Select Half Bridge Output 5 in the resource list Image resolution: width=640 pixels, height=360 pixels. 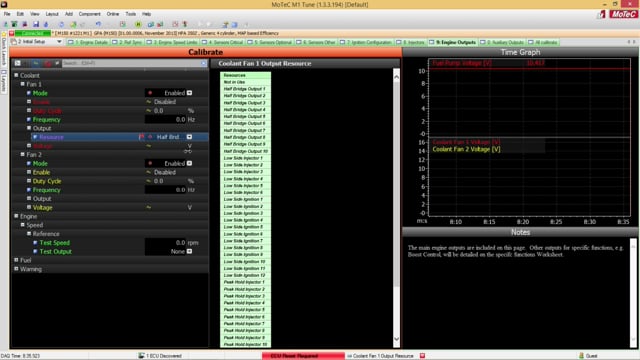[x=245, y=116]
